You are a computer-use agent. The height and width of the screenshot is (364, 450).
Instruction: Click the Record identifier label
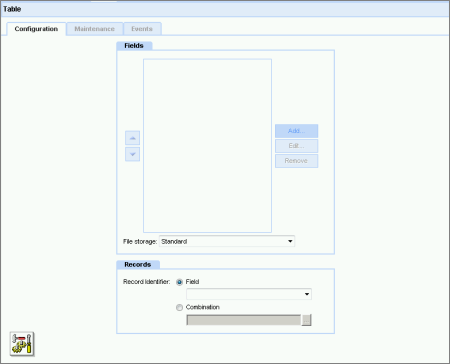pos(147,282)
